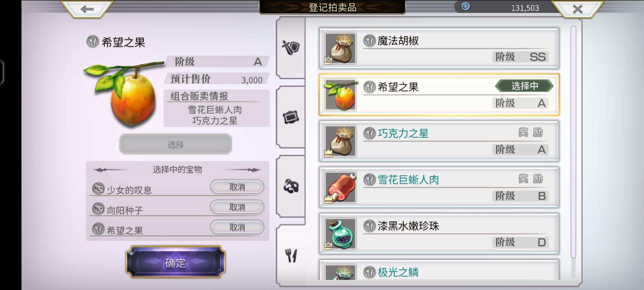Click the grey 选择 button
The width and height of the screenshot is (644, 290).
click(x=175, y=144)
